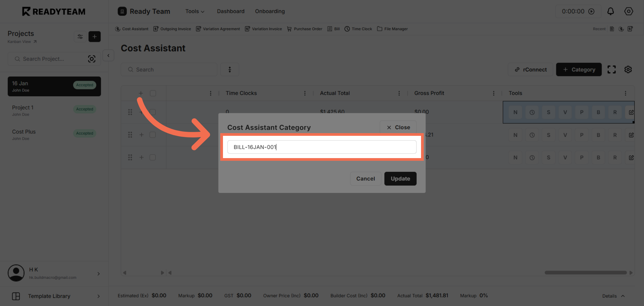Viewport: 644px width, 306px height.
Task: Open the Onboarding tab
Action: (x=270, y=11)
